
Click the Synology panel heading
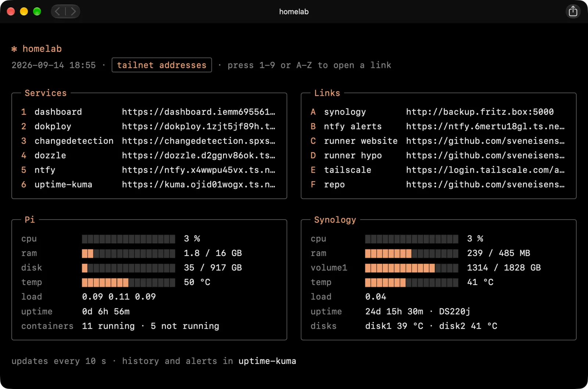tap(335, 220)
